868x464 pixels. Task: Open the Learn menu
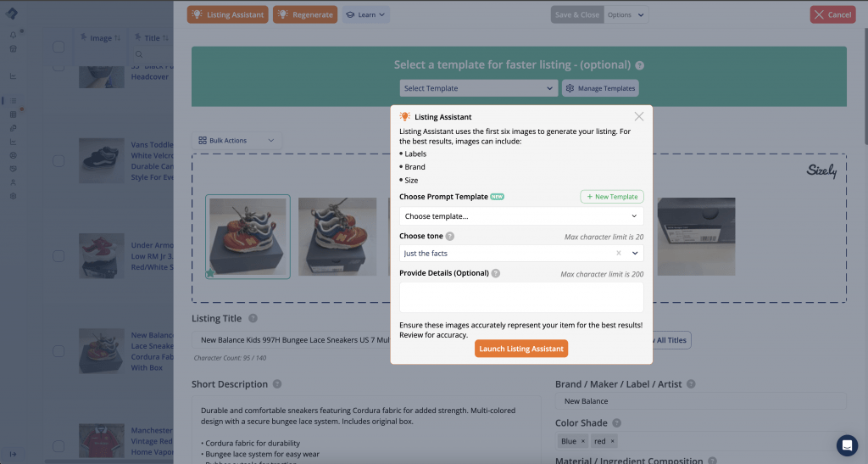366,14
